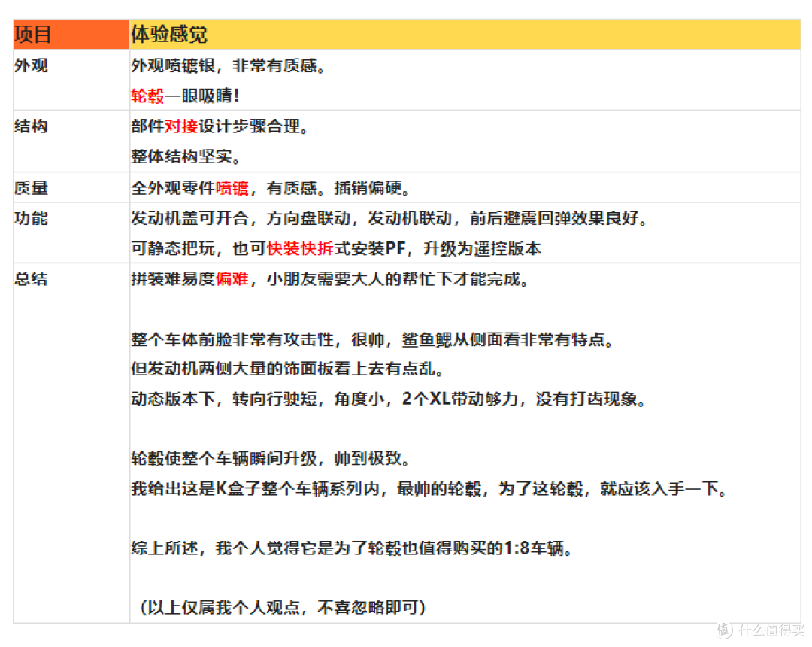
Task: Click the line starting "可静态把玩"
Action: 336,249
